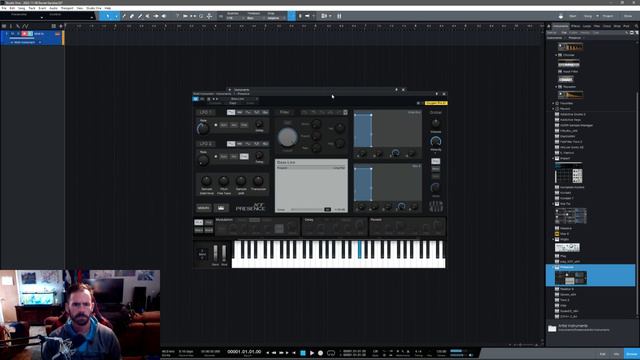Click the Mod wheel slider in Presence

coord(224,253)
